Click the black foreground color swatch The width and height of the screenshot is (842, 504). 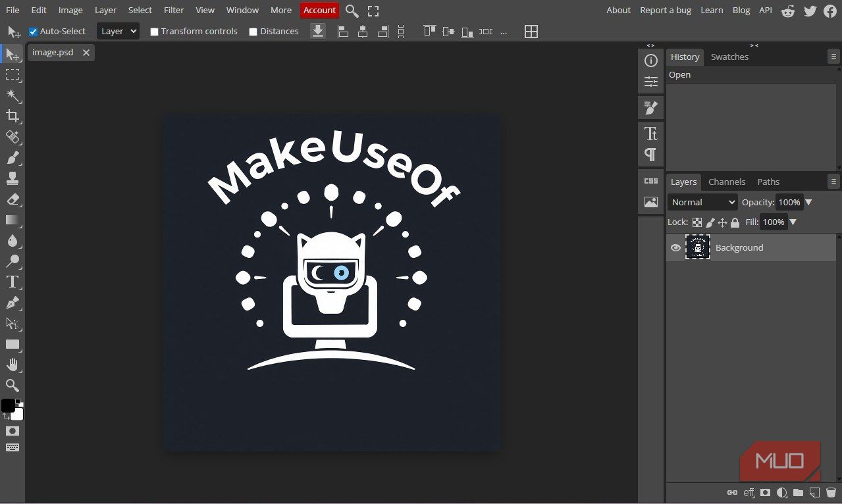8,405
